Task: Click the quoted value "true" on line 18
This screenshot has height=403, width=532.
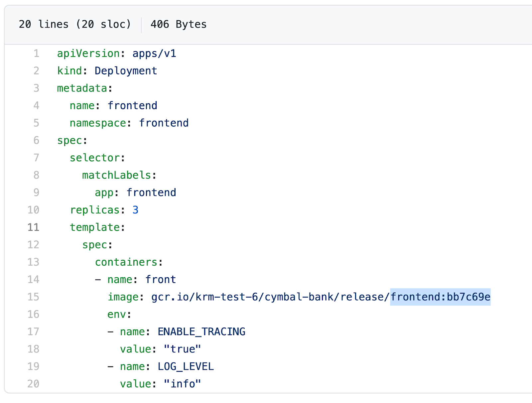Action: (182, 349)
